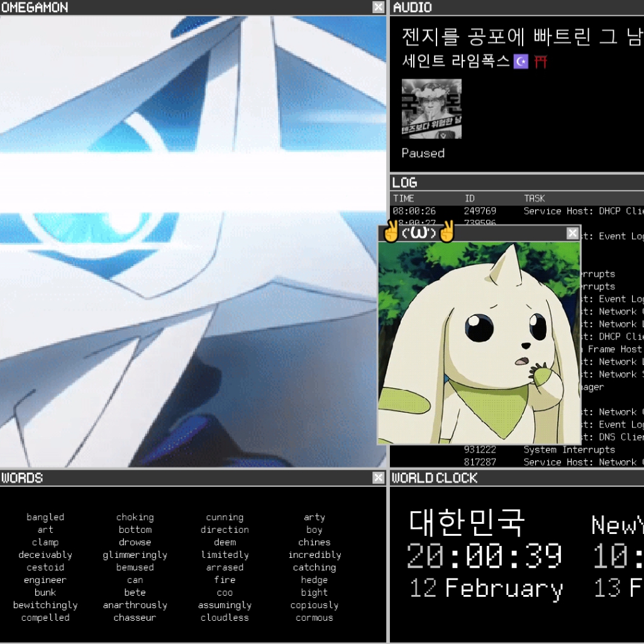644x644 pixels.
Task: Click the TASK column header in LOG
Action: [x=535, y=198]
